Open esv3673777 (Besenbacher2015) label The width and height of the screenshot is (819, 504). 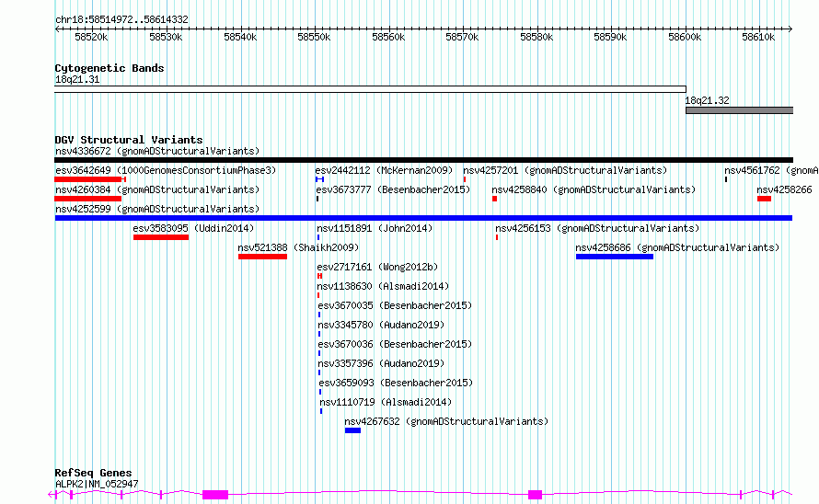pos(393,190)
